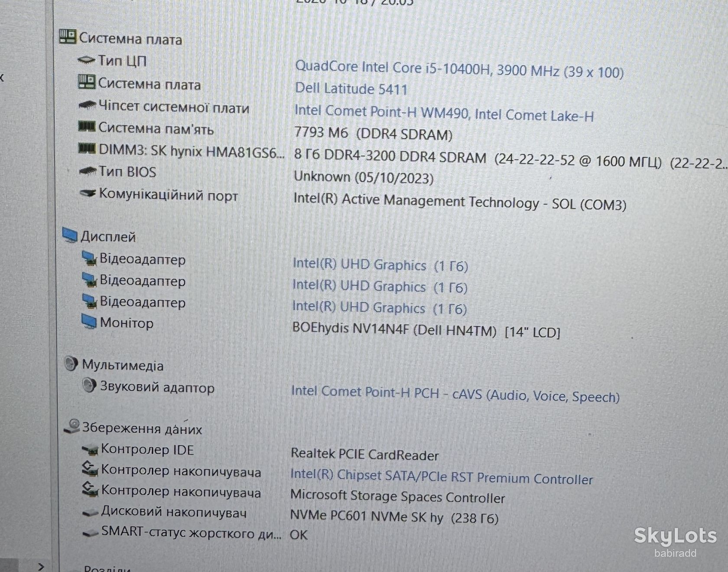
Task: Open Intel(R) Chipset SATA/PCIe RST Premium Controller link
Action: pos(442,477)
